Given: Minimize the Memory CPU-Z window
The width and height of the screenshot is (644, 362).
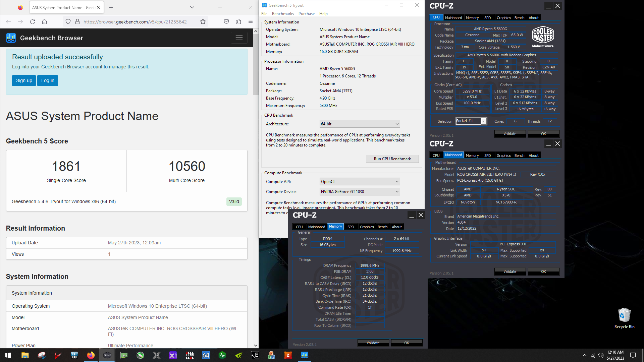Looking at the screenshot, I should tap(412, 215).
